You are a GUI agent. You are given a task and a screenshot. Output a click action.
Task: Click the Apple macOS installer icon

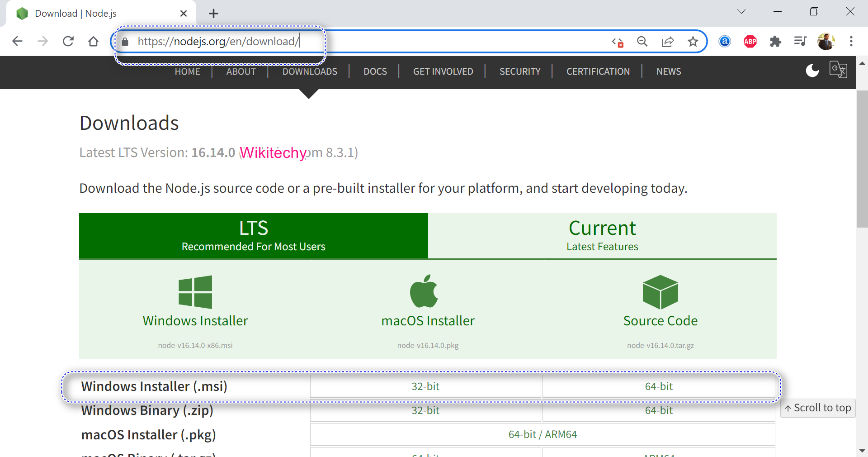point(424,291)
